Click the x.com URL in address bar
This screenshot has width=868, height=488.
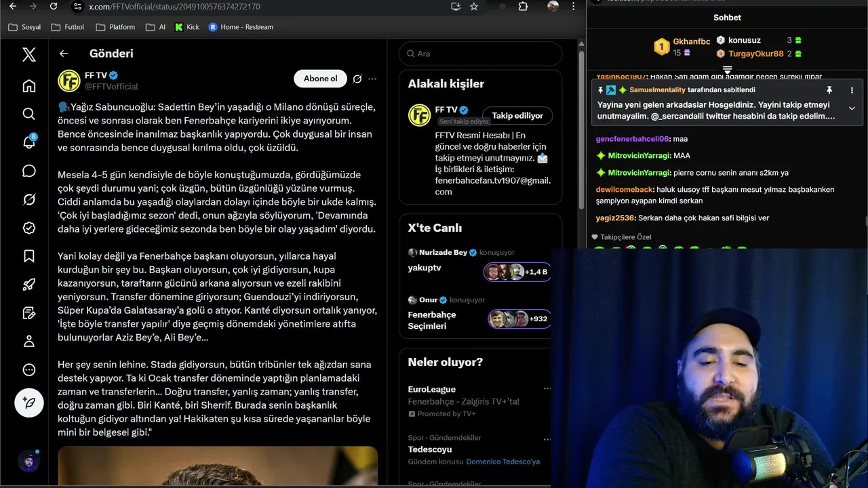click(x=174, y=7)
